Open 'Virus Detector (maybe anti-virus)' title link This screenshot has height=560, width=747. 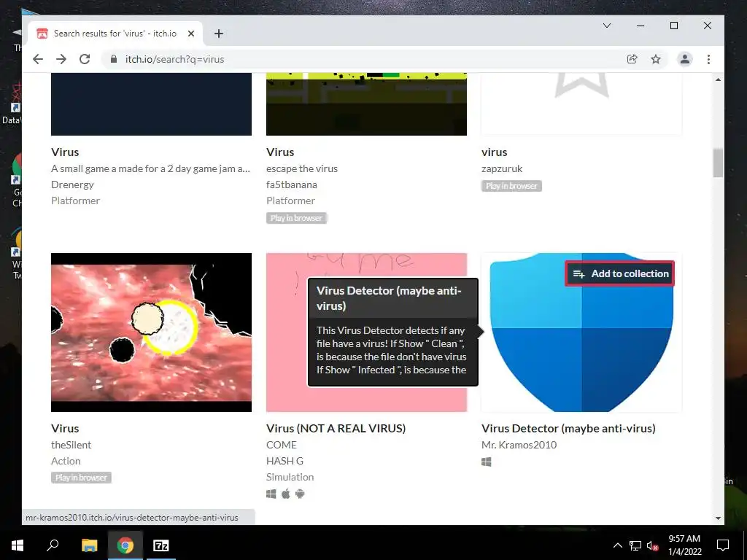568,428
